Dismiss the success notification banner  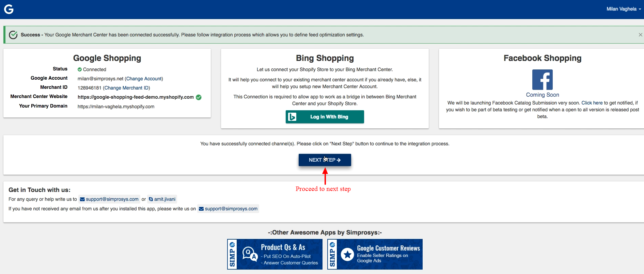click(640, 35)
